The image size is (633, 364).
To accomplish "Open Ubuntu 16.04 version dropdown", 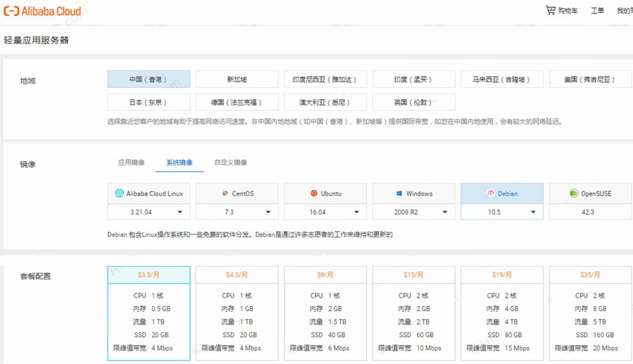I will tap(325, 212).
